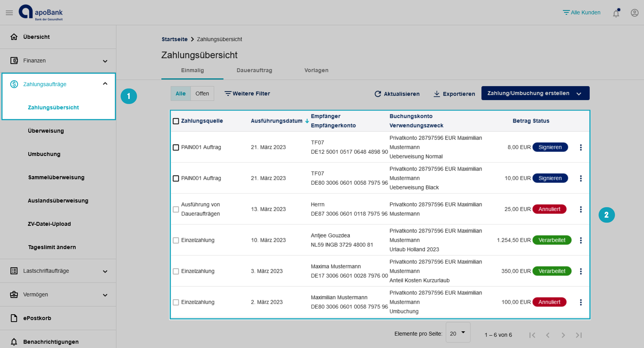This screenshot has width=644, height=348.
Task: Open the Einmalig tab
Action: point(192,70)
